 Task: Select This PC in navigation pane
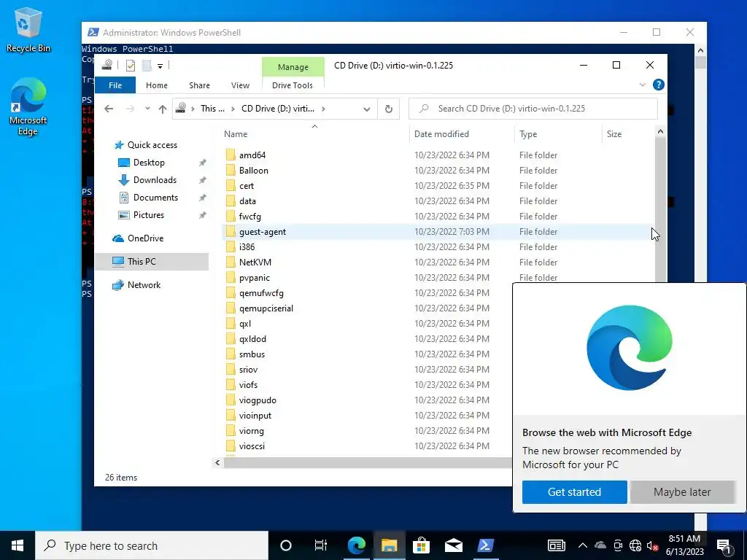click(x=152, y=262)
